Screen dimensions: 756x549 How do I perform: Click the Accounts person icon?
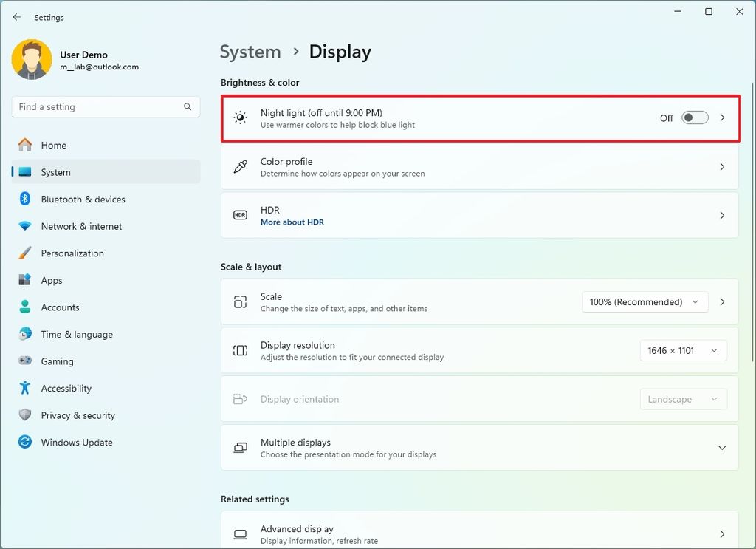pos(25,307)
